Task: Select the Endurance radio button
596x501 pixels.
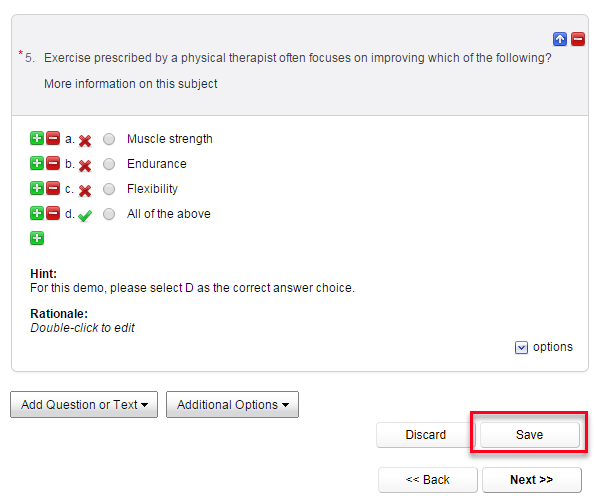Action: 109,164
